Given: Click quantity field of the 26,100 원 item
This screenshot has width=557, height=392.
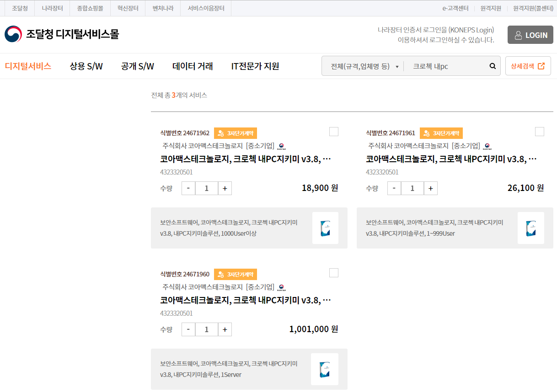Looking at the screenshot, I should point(412,188).
